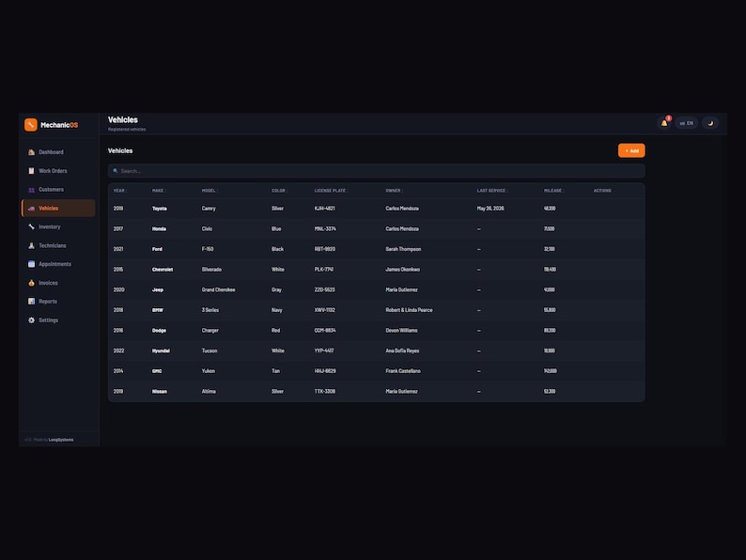Image resolution: width=746 pixels, height=560 pixels.
Task: Click the Invoices money bag icon
Action: (x=31, y=283)
